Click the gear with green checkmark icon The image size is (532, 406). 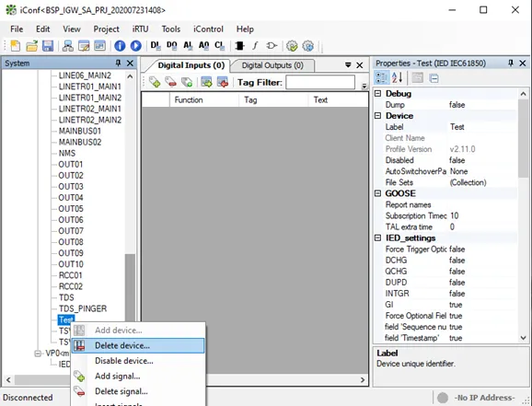(x=292, y=46)
